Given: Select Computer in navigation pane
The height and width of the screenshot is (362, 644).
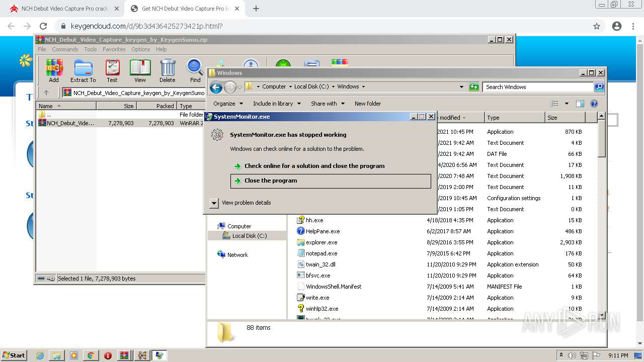Looking at the screenshot, I should pos(239,226).
